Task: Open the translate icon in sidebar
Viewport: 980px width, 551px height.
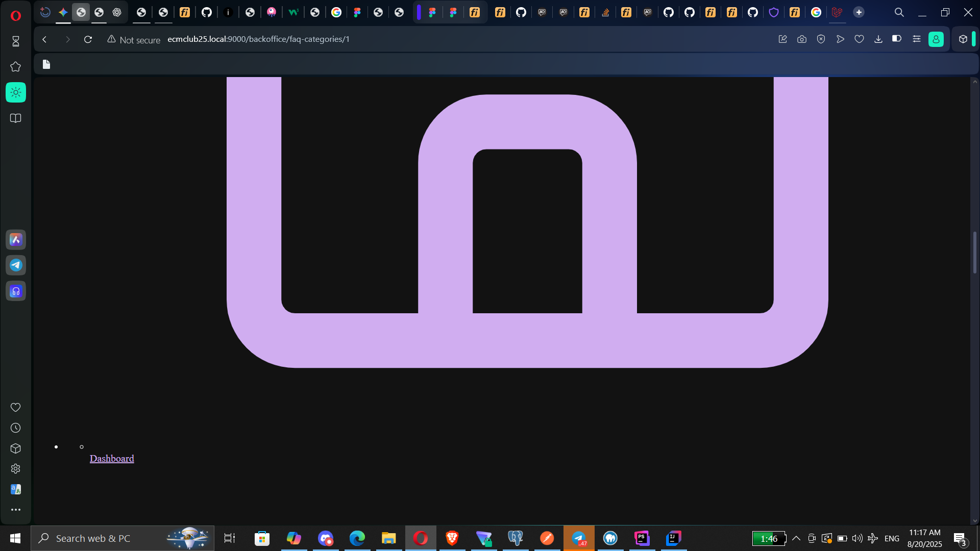Action: click(15, 489)
